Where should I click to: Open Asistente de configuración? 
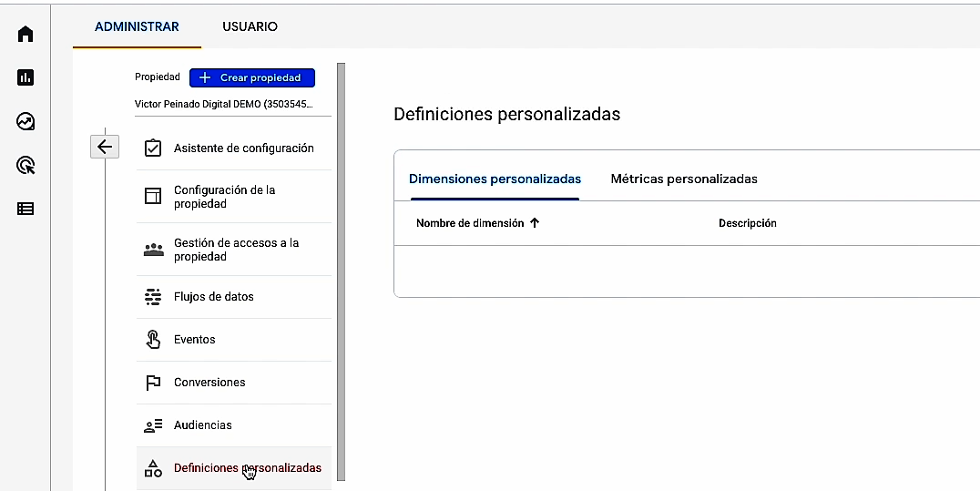(234, 148)
